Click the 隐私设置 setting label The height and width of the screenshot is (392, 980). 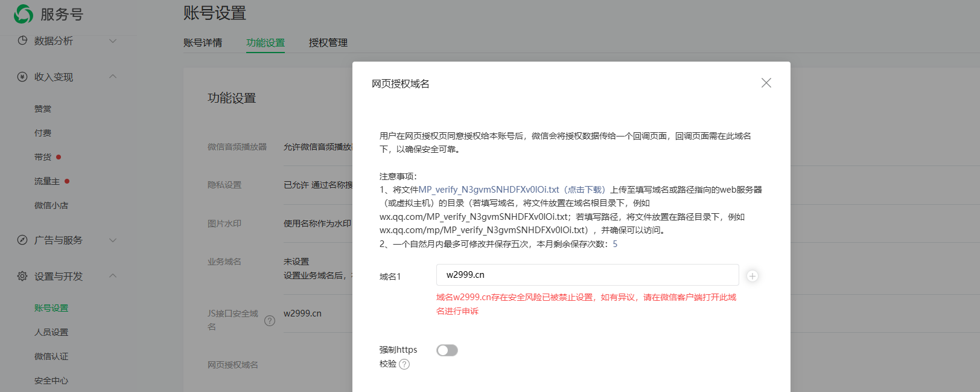tap(224, 185)
